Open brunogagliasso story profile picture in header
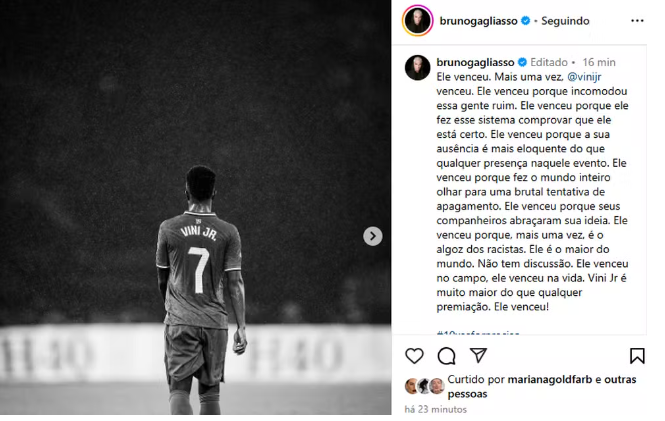The width and height of the screenshot is (665, 421). click(x=418, y=20)
